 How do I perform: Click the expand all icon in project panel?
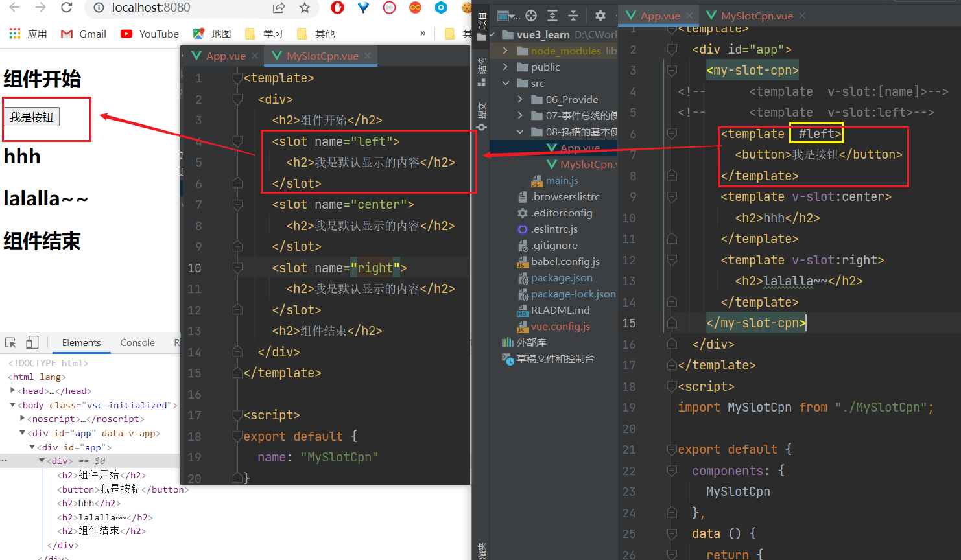(552, 16)
